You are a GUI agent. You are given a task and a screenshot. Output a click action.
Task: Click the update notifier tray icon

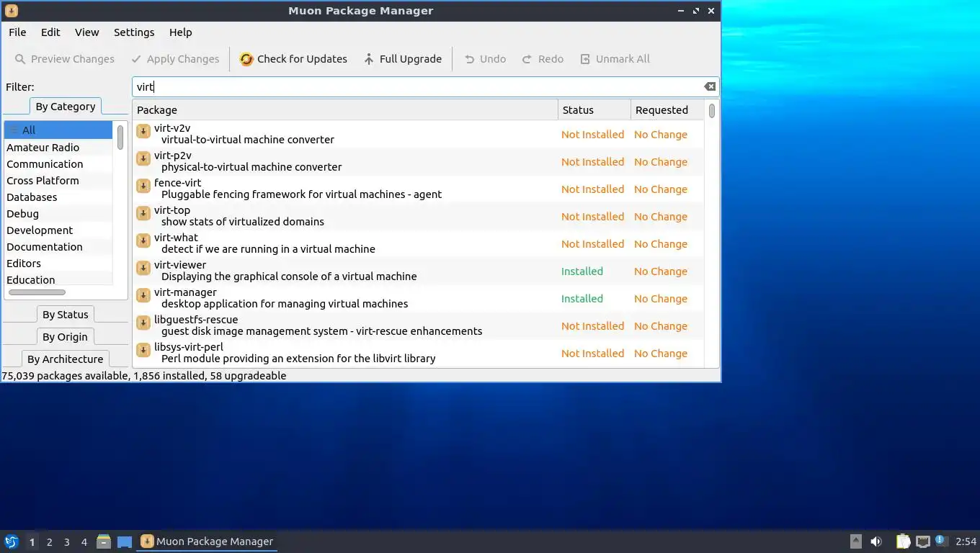(x=940, y=540)
